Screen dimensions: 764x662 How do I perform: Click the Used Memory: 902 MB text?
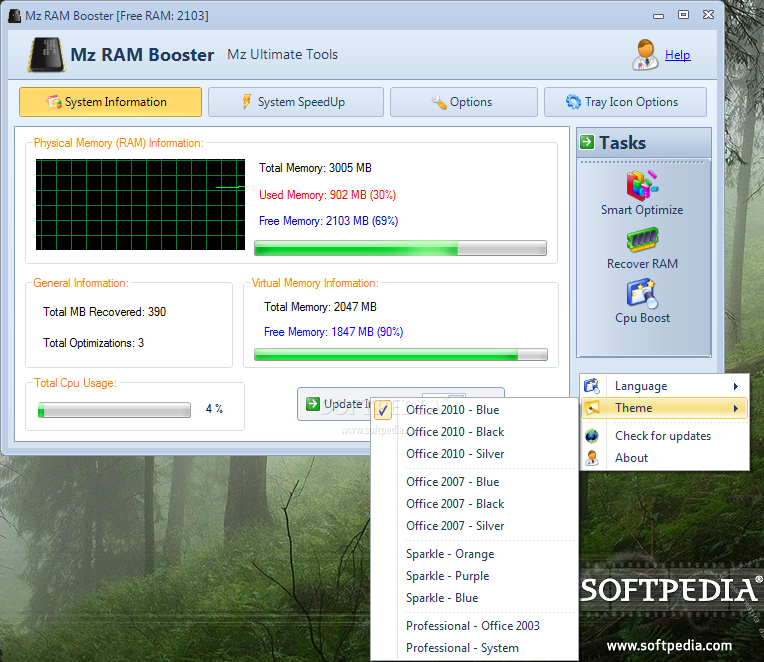(327, 195)
